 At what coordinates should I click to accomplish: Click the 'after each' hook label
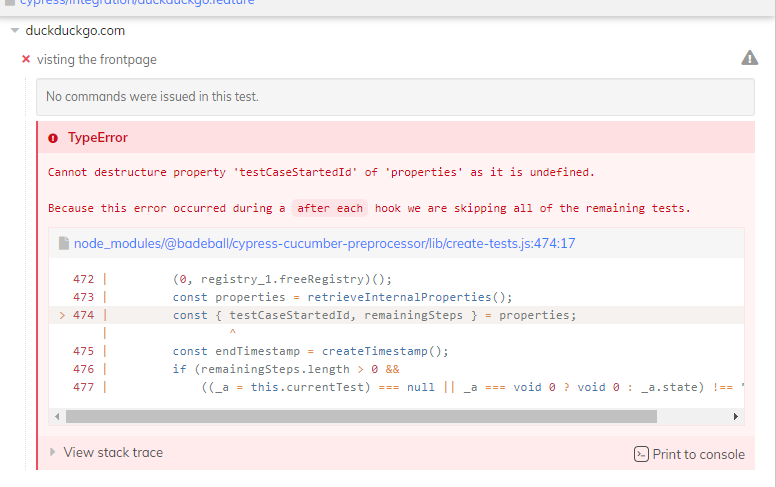click(x=330, y=208)
